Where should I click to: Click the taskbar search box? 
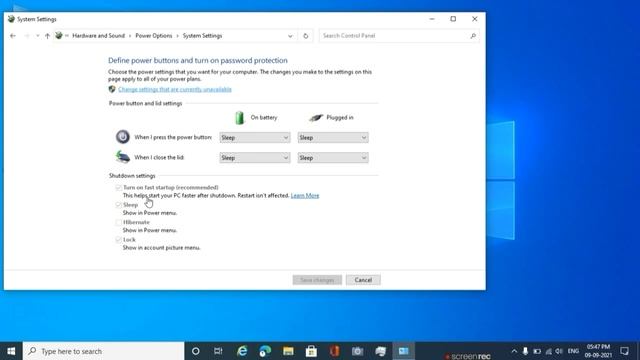(104, 351)
